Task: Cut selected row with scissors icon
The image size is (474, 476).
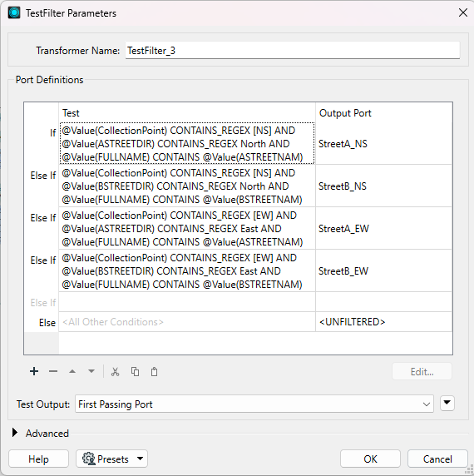Action: pos(116,372)
